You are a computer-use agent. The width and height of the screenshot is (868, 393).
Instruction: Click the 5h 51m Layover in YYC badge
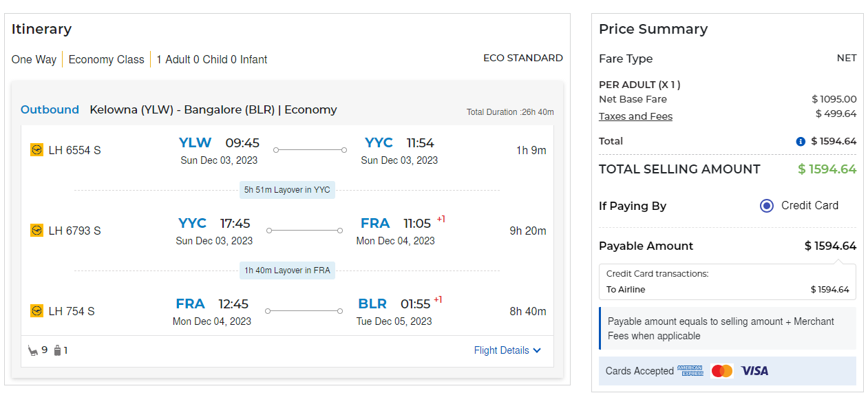(287, 190)
